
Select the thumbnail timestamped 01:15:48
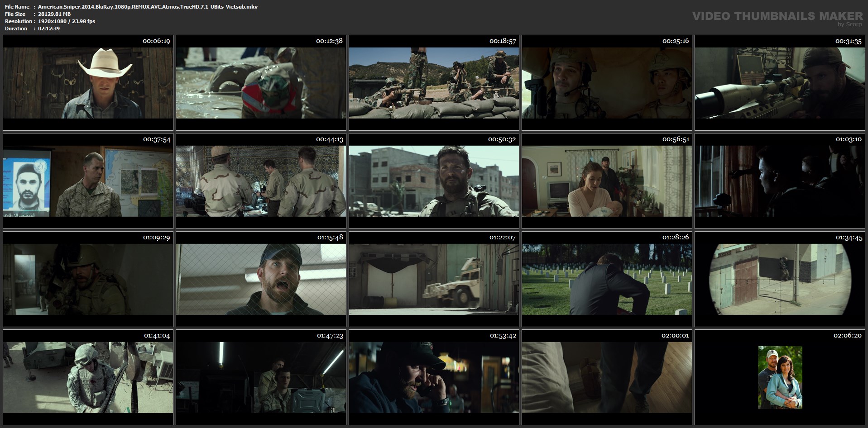point(261,279)
